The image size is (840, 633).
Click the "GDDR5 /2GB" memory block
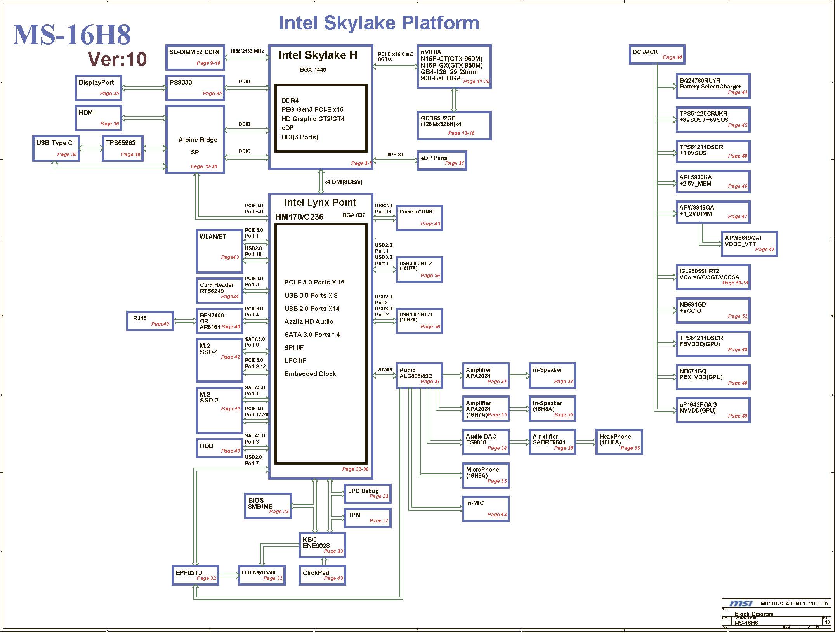[454, 126]
